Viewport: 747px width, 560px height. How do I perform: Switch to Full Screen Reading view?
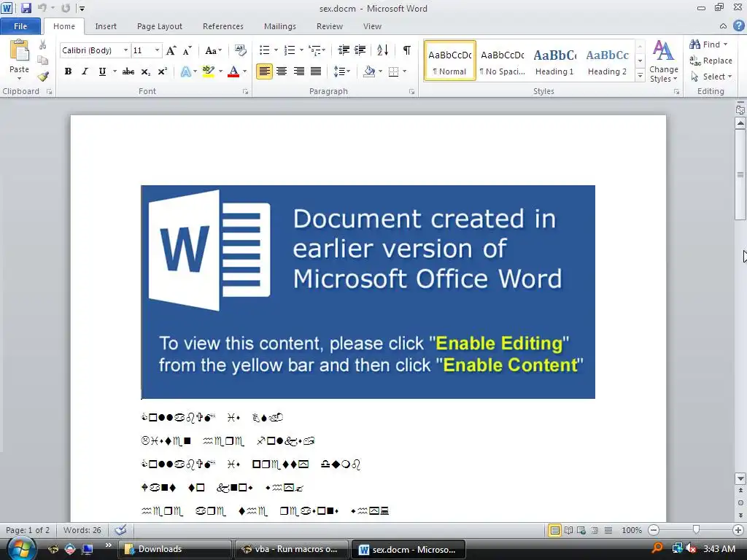click(x=568, y=530)
